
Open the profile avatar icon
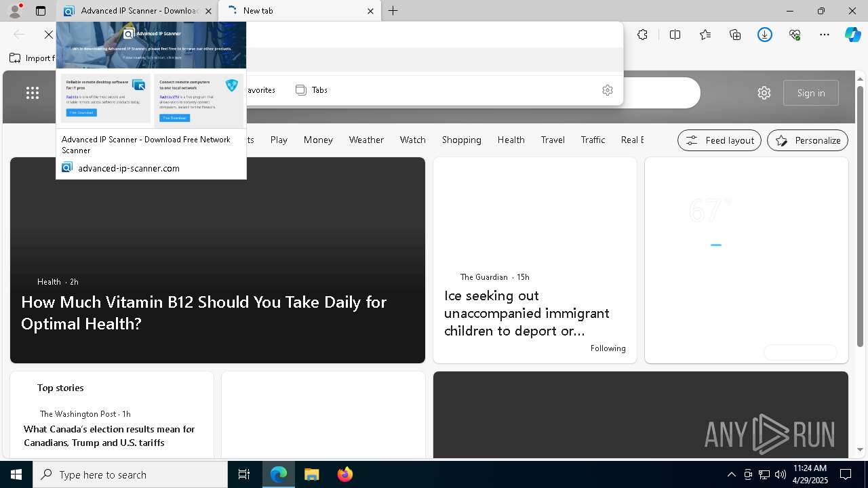click(15, 11)
